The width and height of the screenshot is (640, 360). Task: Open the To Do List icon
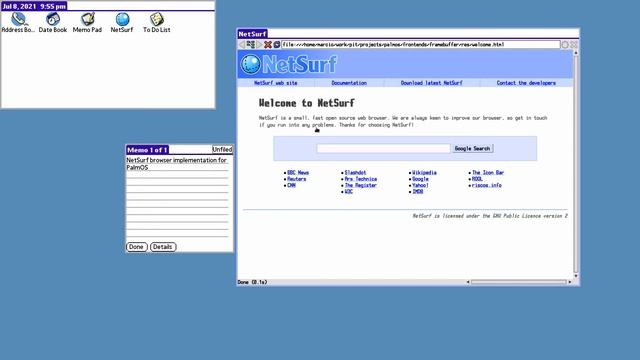(157, 19)
